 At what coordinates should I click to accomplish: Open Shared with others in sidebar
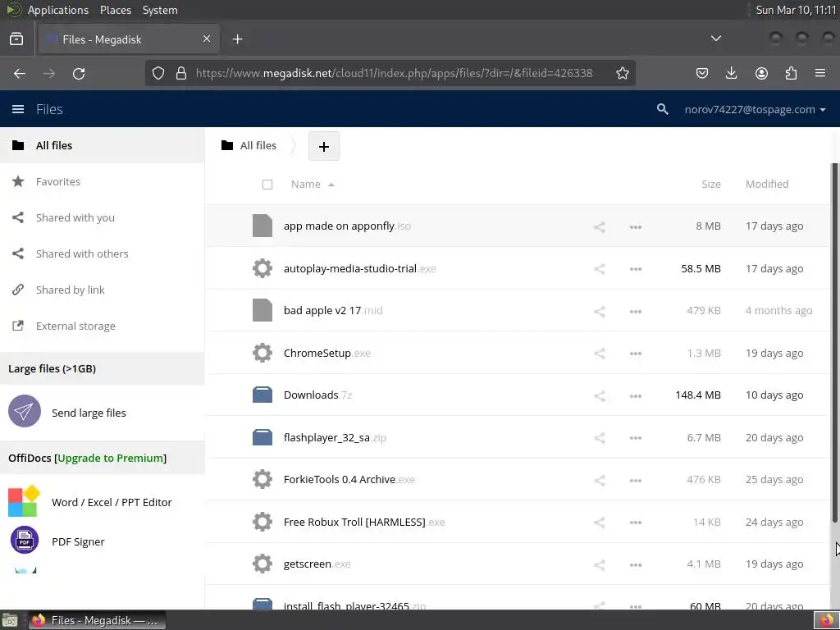click(102, 254)
